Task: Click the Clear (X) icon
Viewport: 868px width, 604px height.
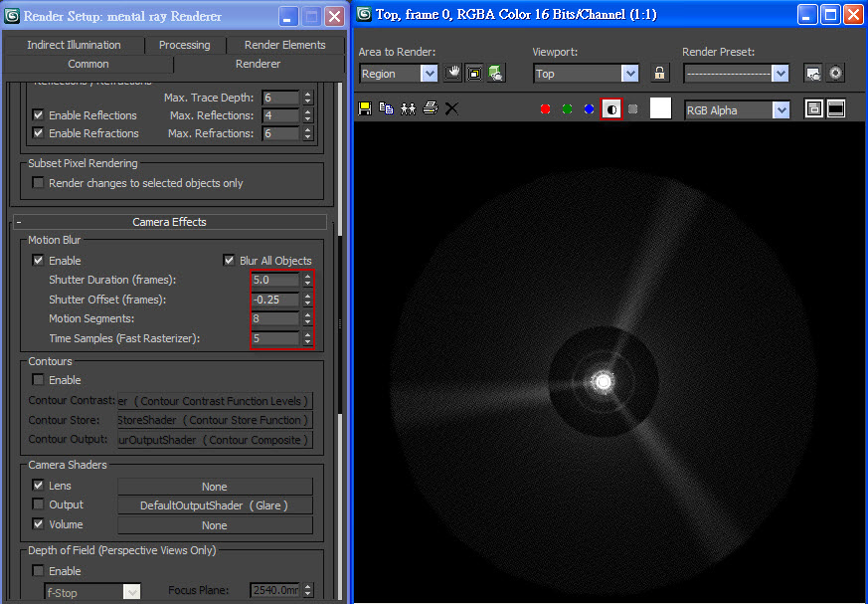Action: pos(451,108)
